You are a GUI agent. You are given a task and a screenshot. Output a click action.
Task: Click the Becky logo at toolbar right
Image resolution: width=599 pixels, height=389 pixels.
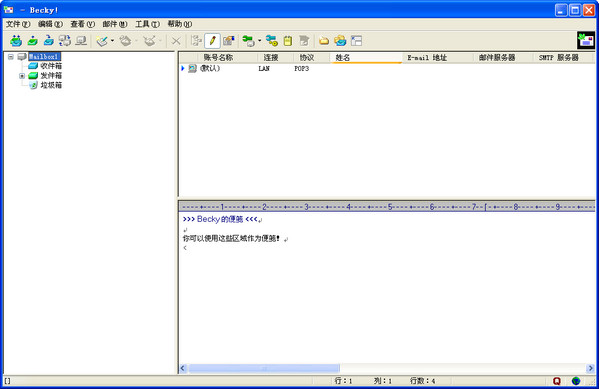(x=586, y=40)
